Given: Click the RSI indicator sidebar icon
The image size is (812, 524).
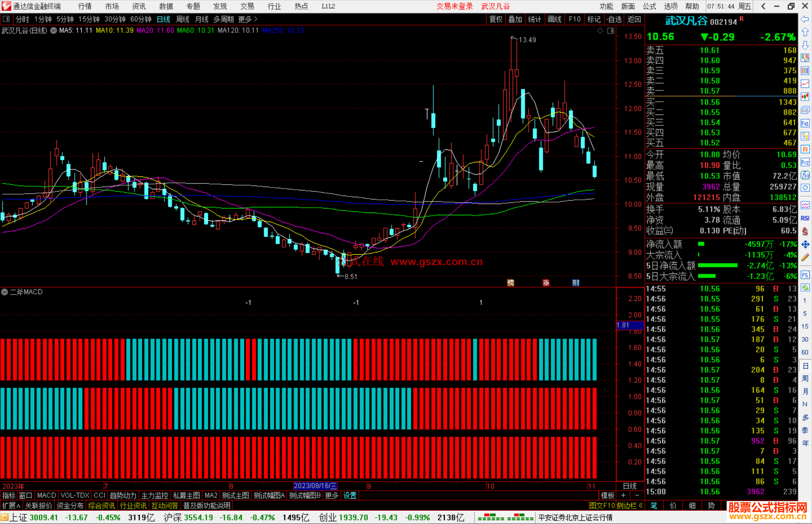Looking at the screenshot, I should pos(805,218).
